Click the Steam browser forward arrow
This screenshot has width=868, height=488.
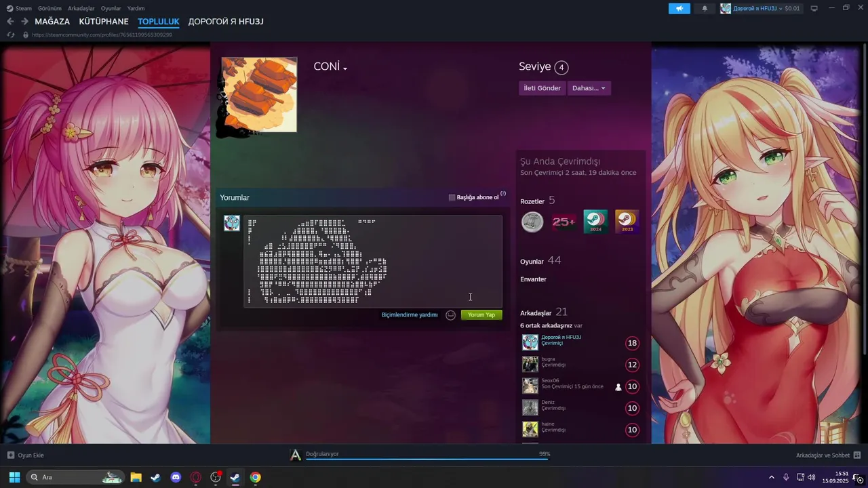coord(24,22)
